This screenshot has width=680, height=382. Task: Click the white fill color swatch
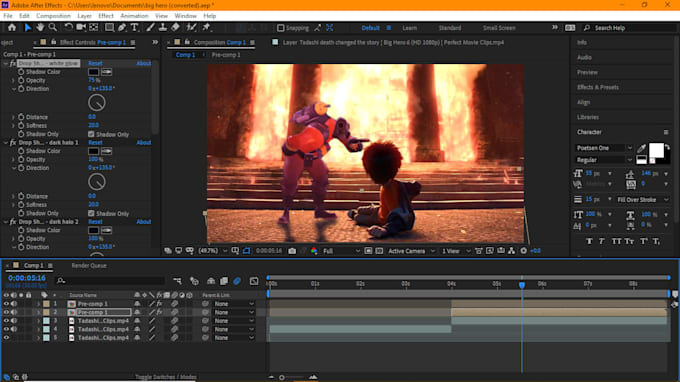point(656,150)
